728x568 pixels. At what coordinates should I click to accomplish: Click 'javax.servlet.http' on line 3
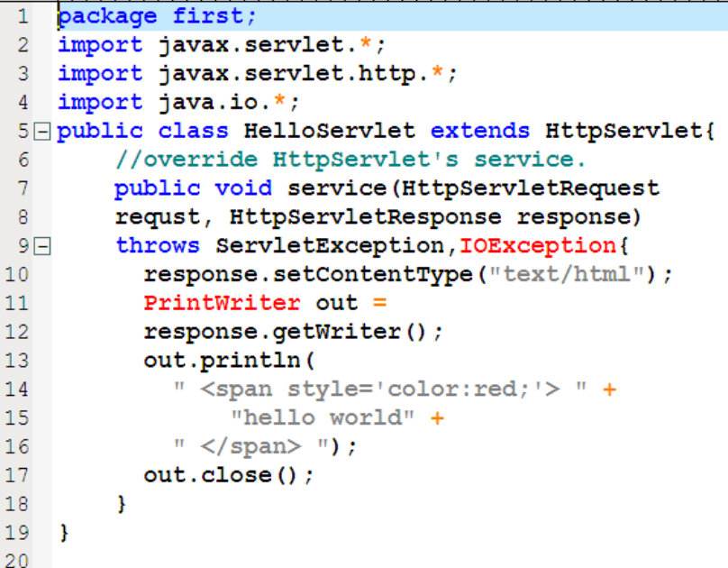287,74
